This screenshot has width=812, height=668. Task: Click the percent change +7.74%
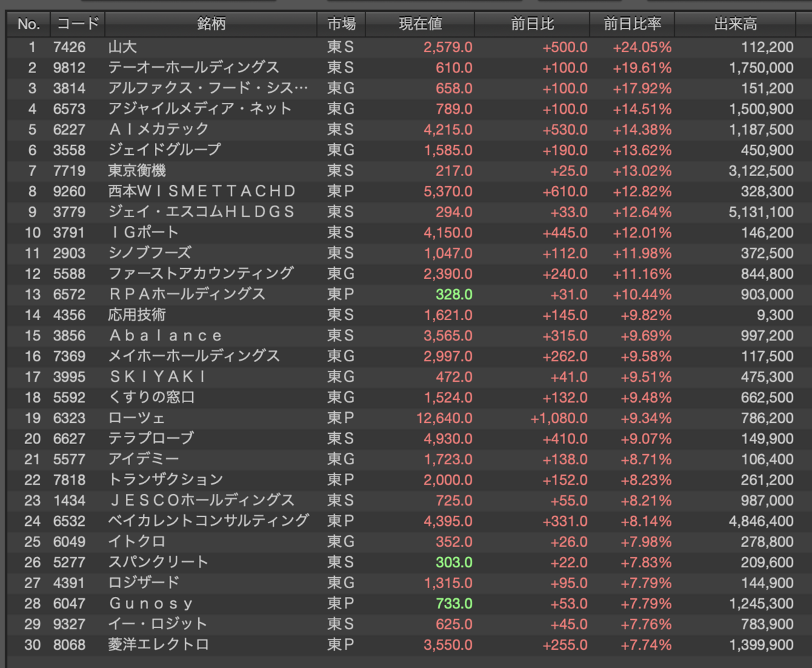coord(646,644)
